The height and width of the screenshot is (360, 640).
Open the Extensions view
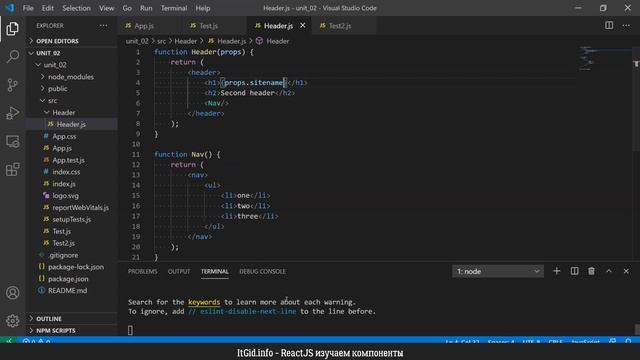pyautogui.click(x=12, y=169)
